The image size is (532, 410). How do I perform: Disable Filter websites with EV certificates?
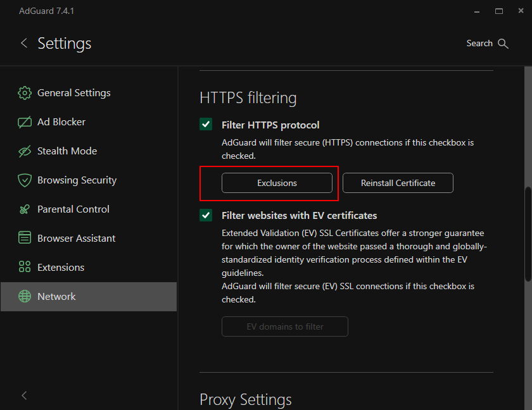[206, 215]
